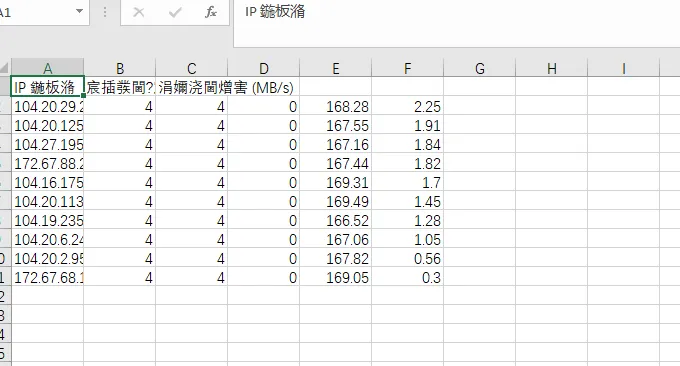Click the Select All corner triangle
The width and height of the screenshot is (680, 366).
[x=4, y=68]
